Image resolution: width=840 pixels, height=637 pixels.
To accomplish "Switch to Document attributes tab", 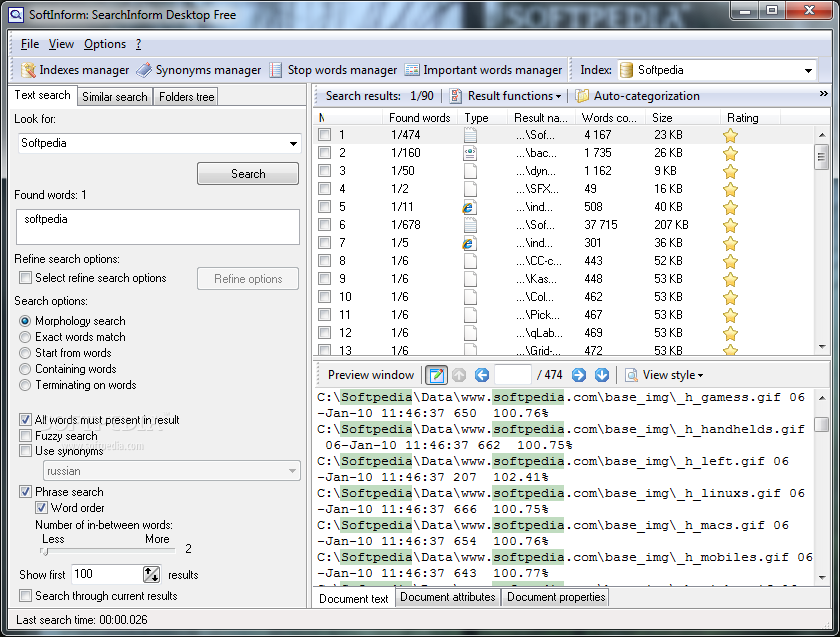I will click(x=448, y=597).
